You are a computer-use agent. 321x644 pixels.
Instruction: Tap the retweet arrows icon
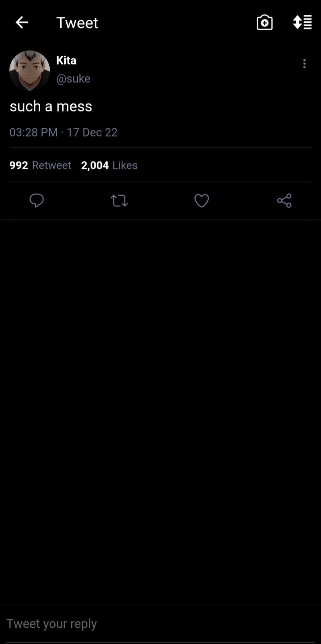click(x=119, y=201)
